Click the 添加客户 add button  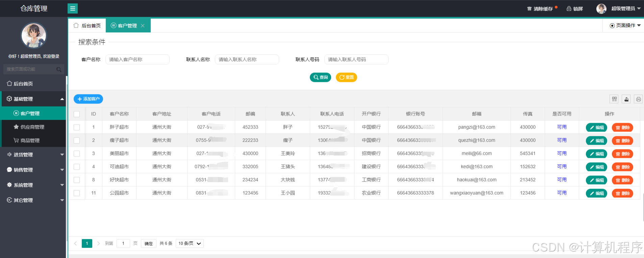(88, 99)
